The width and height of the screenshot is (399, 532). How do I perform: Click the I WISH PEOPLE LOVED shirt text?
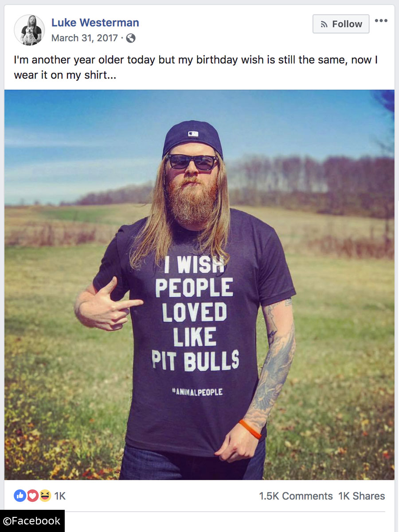pyautogui.click(x=194, y=288)
